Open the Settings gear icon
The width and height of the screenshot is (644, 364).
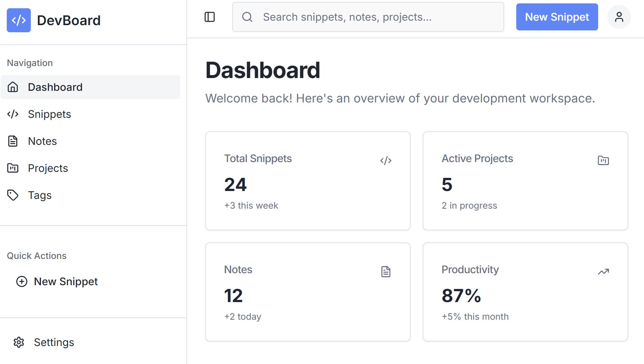[x=19, y=342]
